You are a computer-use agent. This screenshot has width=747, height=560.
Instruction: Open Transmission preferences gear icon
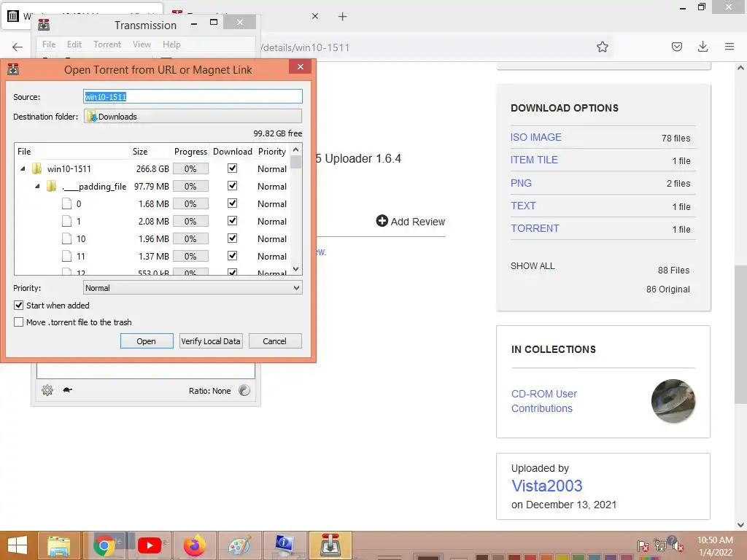[x=47, y=391]
